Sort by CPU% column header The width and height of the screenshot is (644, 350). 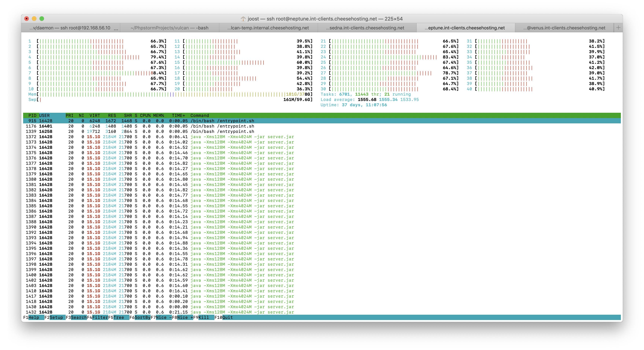pos(145,116)
